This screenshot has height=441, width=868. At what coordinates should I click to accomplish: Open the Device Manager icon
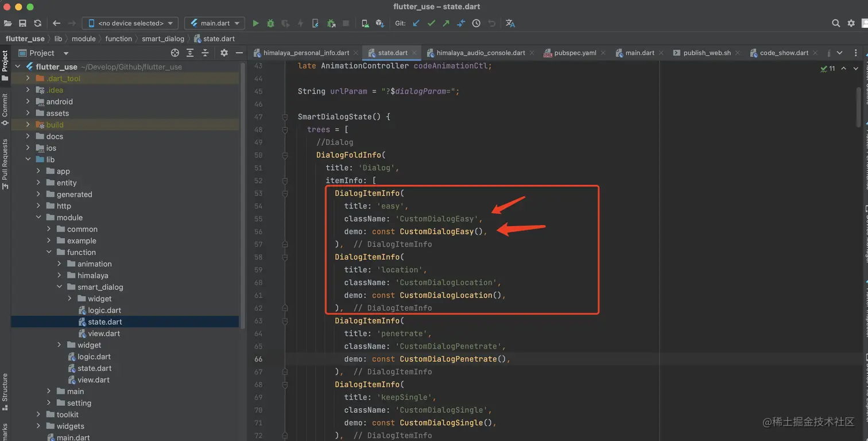point(365,23)
